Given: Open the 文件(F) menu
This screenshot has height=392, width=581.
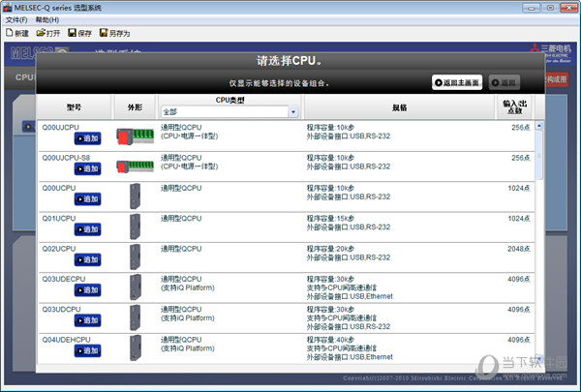Looking at the screenshot, I should point(16,19).
